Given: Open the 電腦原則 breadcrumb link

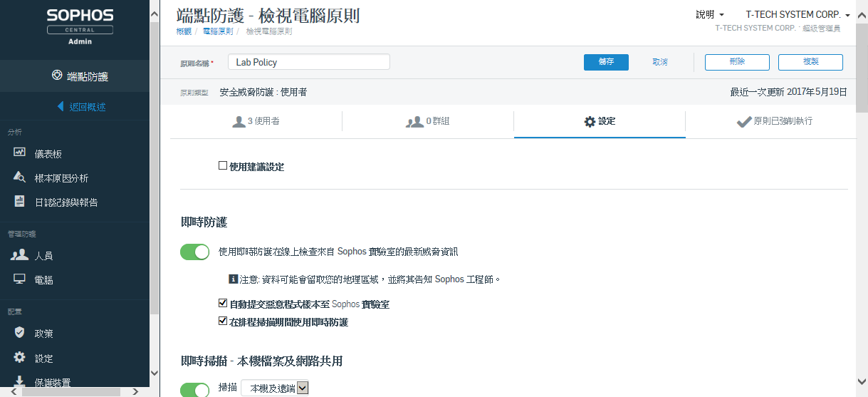Looking at the screenshot, I should pos(217,31).
